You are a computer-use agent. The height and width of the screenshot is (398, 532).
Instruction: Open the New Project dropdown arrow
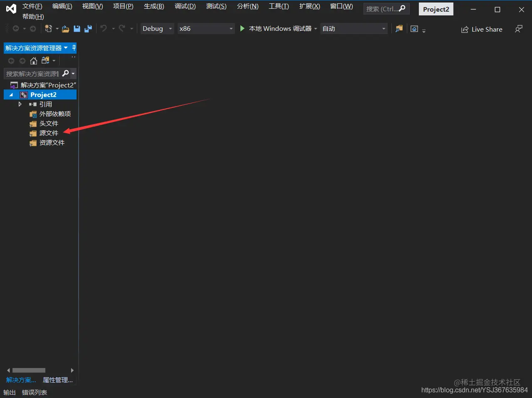tap(57, 29)
